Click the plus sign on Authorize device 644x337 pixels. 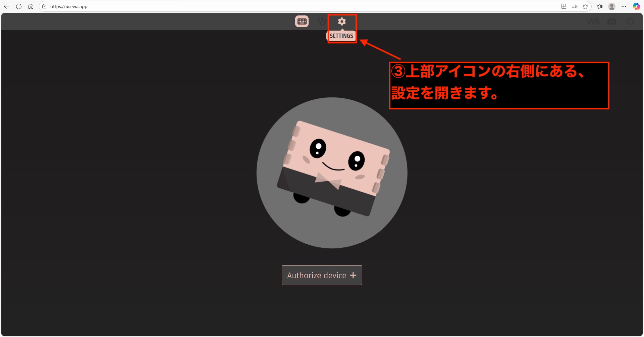click(x=353, y=275)
